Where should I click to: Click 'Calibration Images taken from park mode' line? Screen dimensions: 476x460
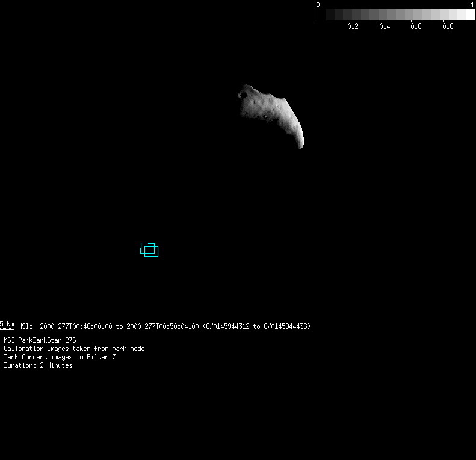pyautogui.click(x=74, y=349)
